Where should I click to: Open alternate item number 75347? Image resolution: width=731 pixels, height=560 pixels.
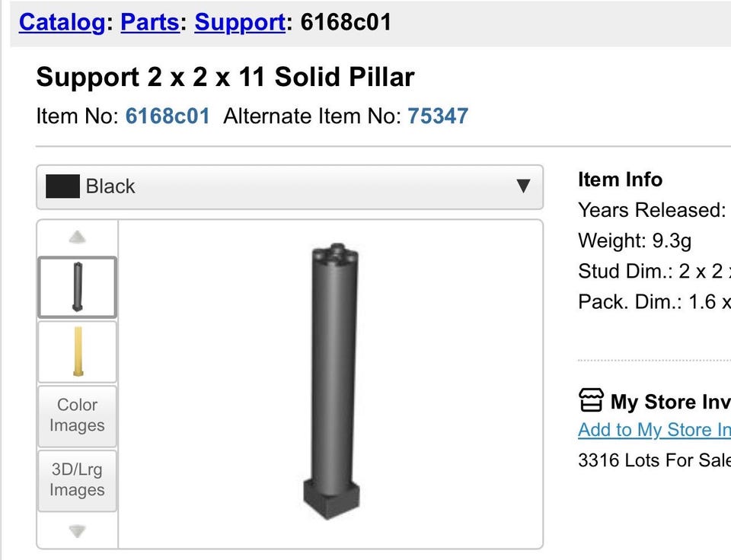point(438,116)
